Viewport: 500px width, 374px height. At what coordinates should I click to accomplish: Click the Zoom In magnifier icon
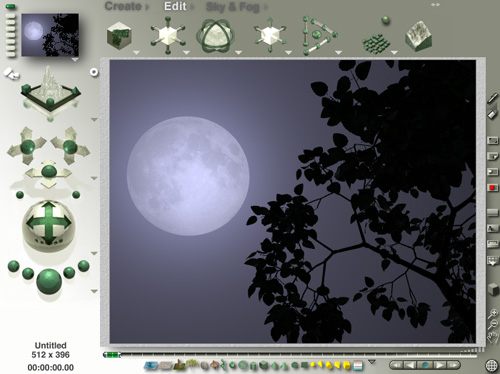tap(493, 313)
